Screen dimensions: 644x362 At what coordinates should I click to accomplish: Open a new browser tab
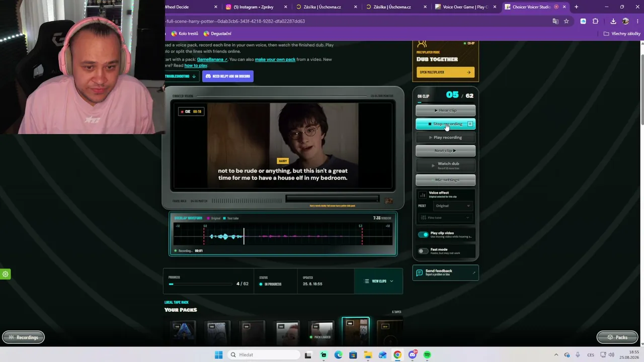pos(576,7)
